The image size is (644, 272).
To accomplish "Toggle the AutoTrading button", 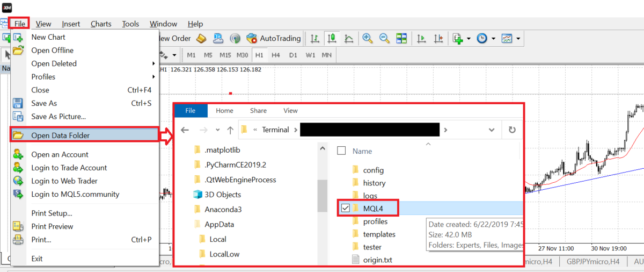I will (273, 38).
